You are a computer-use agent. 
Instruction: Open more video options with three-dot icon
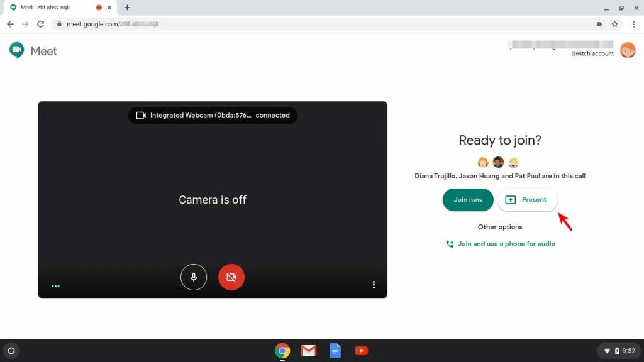coord(374,284)
